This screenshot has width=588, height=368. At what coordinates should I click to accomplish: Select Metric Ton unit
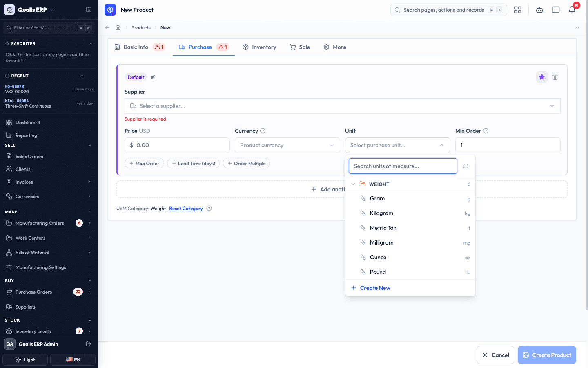click(x=410, y=228)
